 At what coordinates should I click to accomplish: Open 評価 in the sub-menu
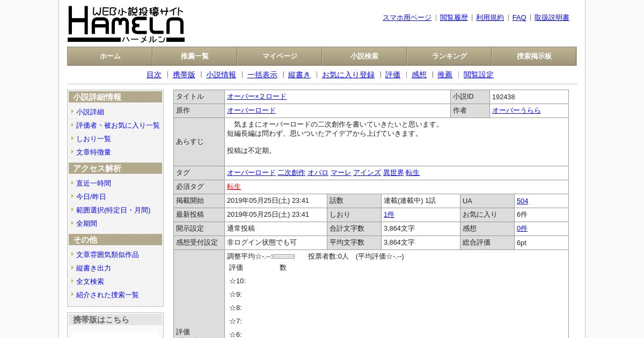click(393, 75)
